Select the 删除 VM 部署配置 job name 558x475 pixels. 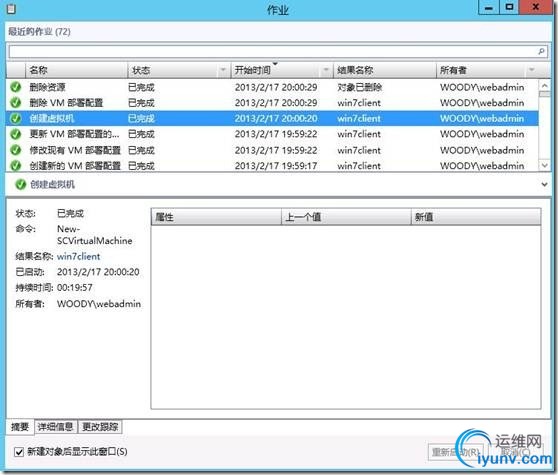[66, 103]
